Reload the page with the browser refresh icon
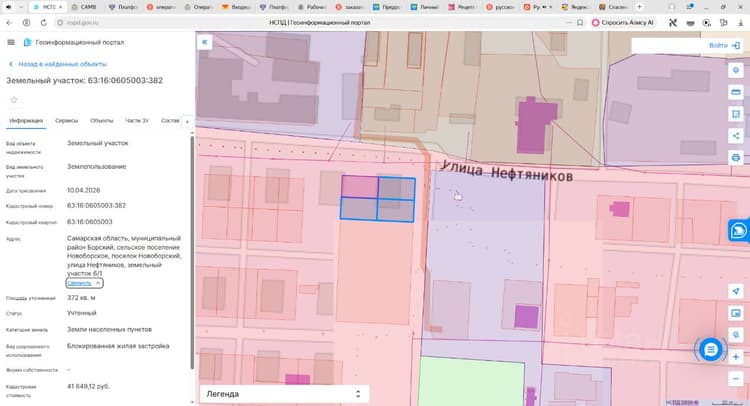 (44, 22)
